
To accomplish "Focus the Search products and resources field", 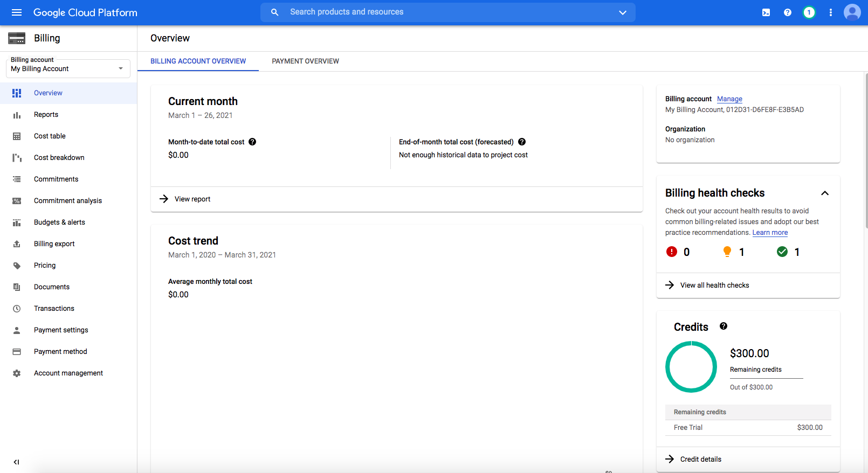I will [x=447, y=12].
